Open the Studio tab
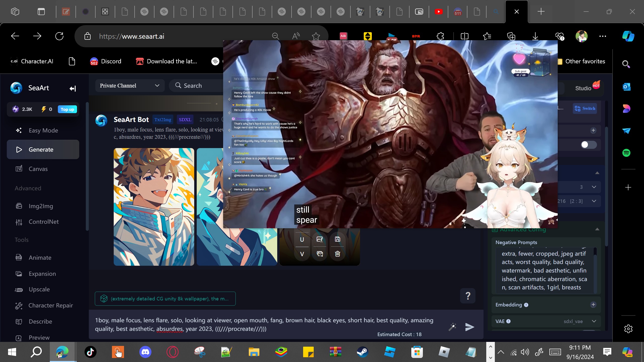 583,88
